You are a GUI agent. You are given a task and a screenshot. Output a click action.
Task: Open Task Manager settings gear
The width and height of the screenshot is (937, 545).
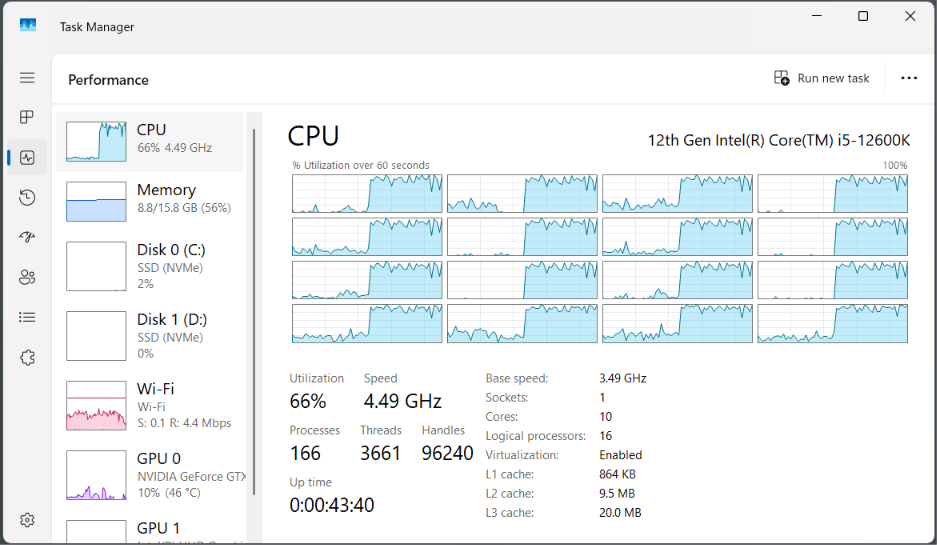(x=27, y=520)
